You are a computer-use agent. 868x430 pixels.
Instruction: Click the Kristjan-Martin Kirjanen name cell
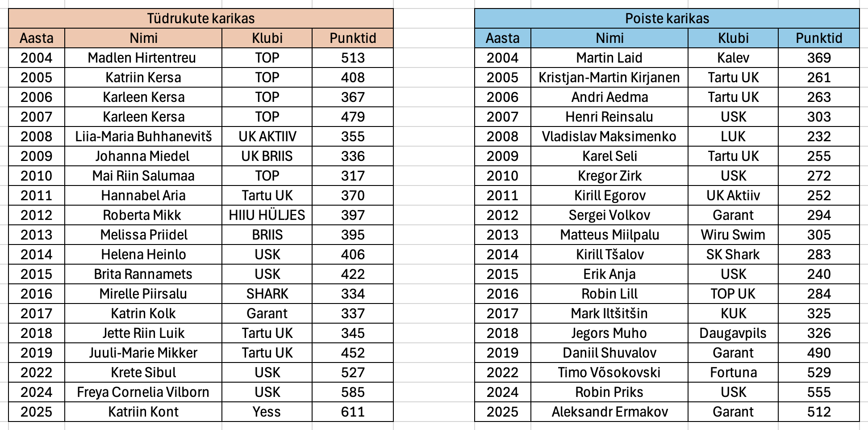tap(609, 77)
